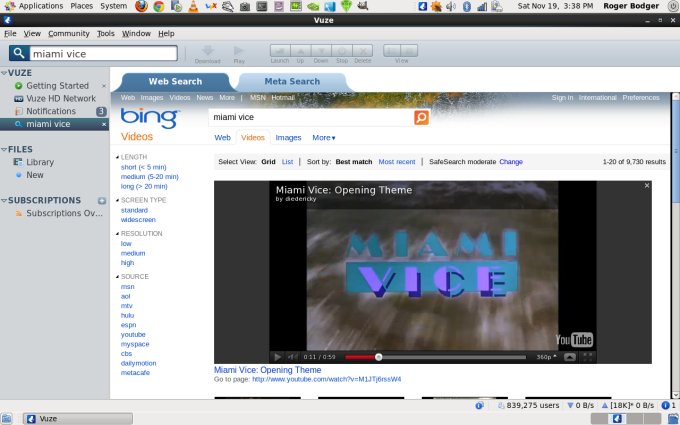Switch results to List view
The image size is (680, 425).
(x=288, y=162)
